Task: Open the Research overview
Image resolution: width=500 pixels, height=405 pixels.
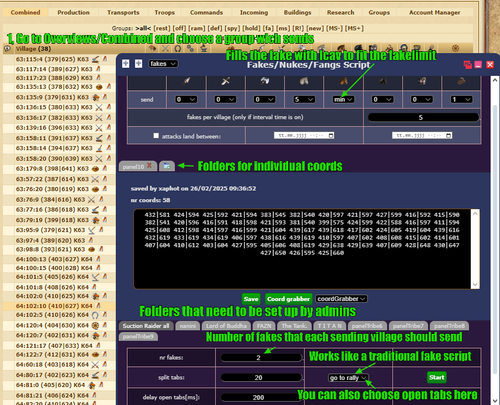Action: click(340, 12)
